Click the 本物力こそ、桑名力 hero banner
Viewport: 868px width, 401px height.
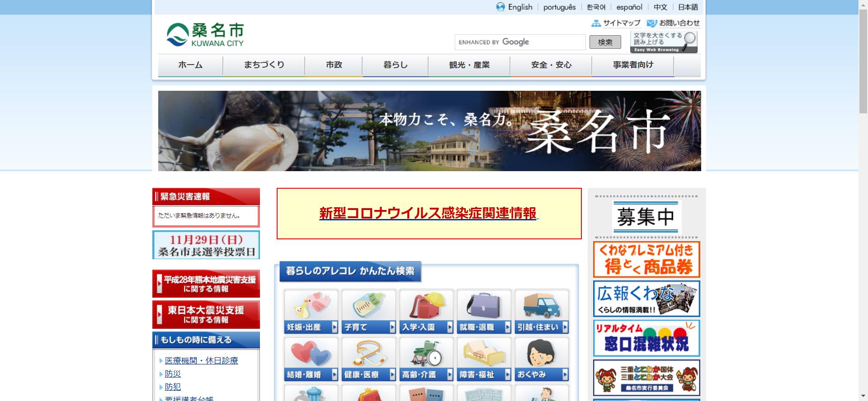pyautogui.click(x=429, y=131)
